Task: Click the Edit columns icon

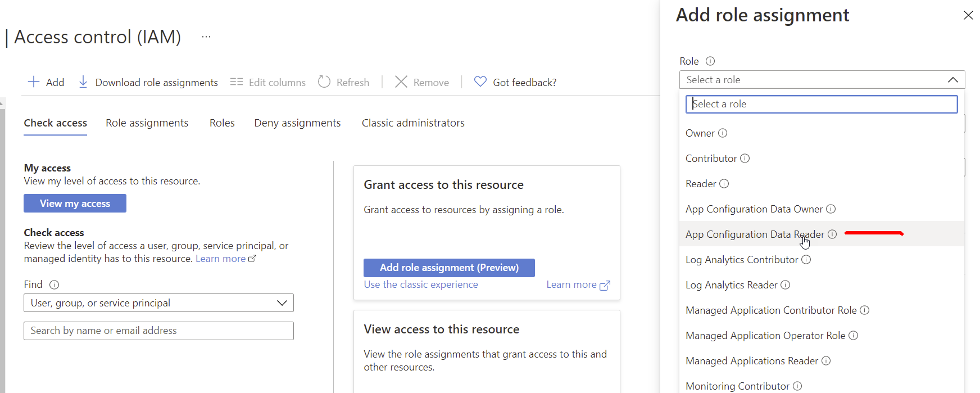Action: 237,82
